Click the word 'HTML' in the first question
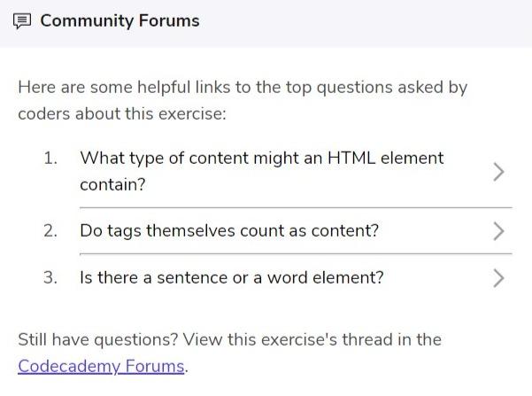The image size is (532, 396). (351, 159)
